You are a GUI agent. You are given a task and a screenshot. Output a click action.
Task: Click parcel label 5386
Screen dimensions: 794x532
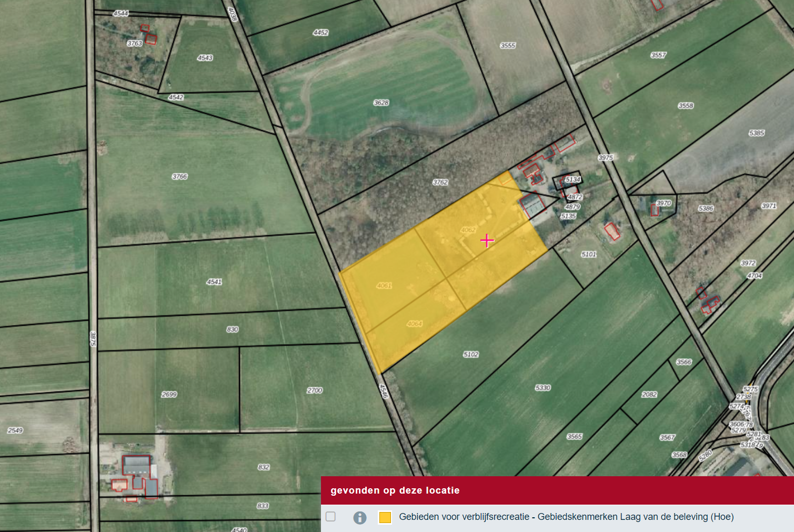[x=706, y=208]
